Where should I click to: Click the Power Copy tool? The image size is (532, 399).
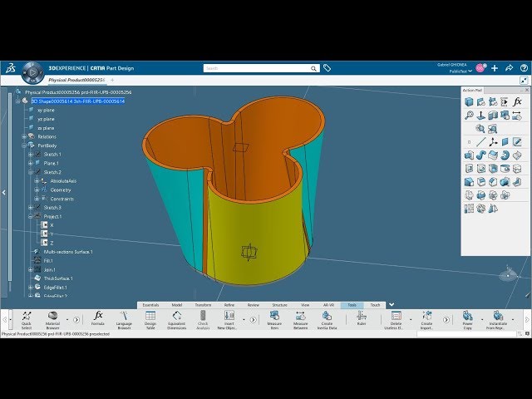pos(467,319)
